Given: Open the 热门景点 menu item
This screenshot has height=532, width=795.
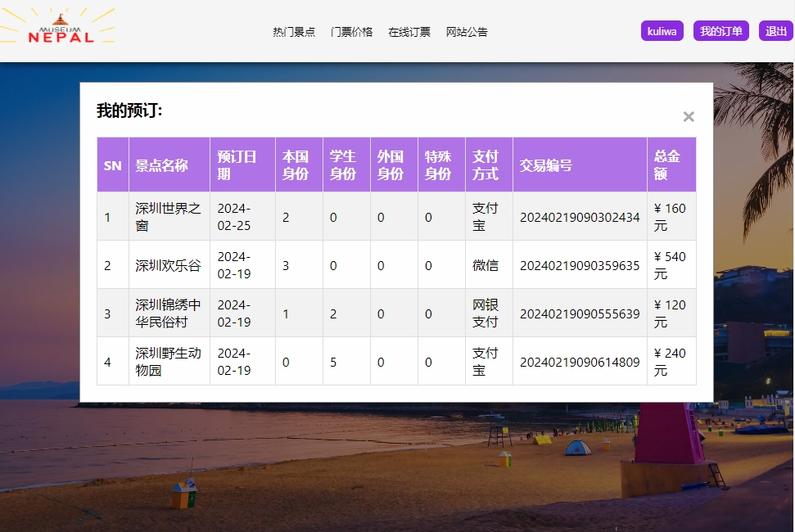Looking at the screenshot, I should pyautogui.click(x=294, y=32).
